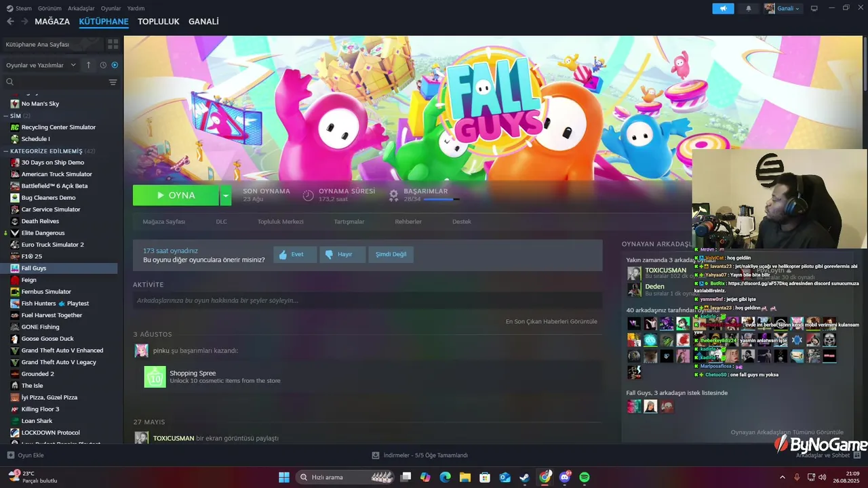Screen dimensions: 868x488
Task: Select No Man's Sky in library
Action: click(x=40, y=104)
